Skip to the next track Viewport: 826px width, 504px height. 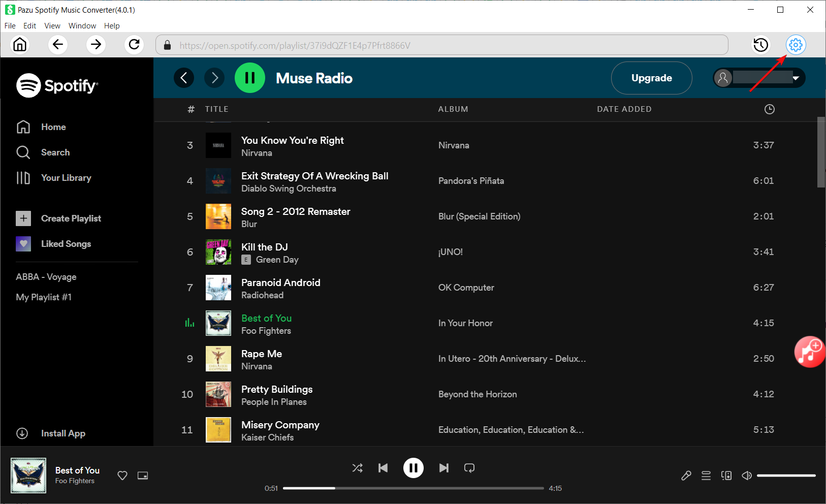[x=444, y=468]
